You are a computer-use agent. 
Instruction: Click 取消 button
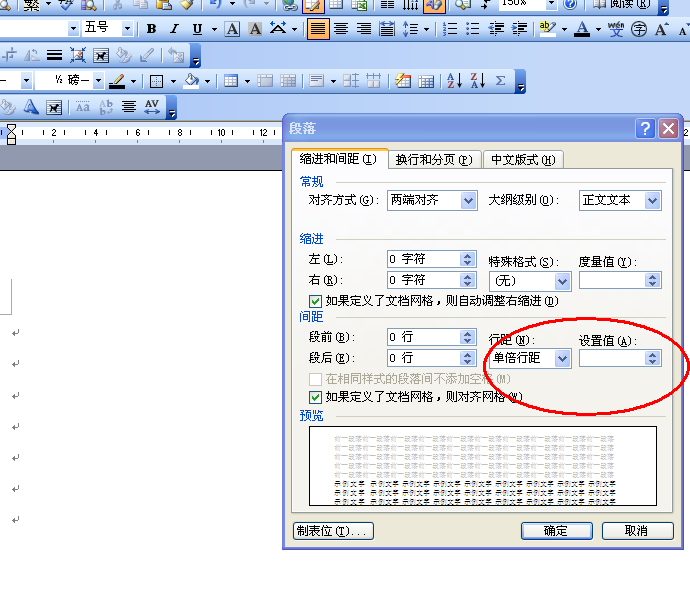pyautogui.click(x=637, y=531)
